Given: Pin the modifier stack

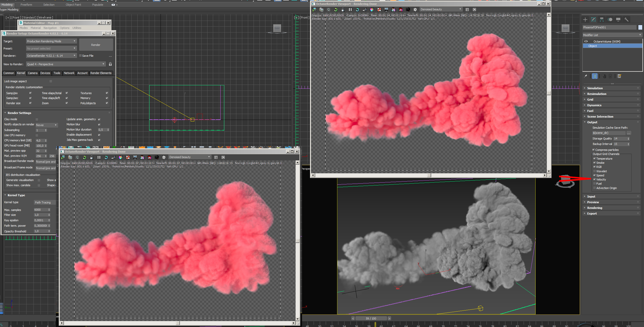Looking at the screenshot, I should (x=586, y=76).
